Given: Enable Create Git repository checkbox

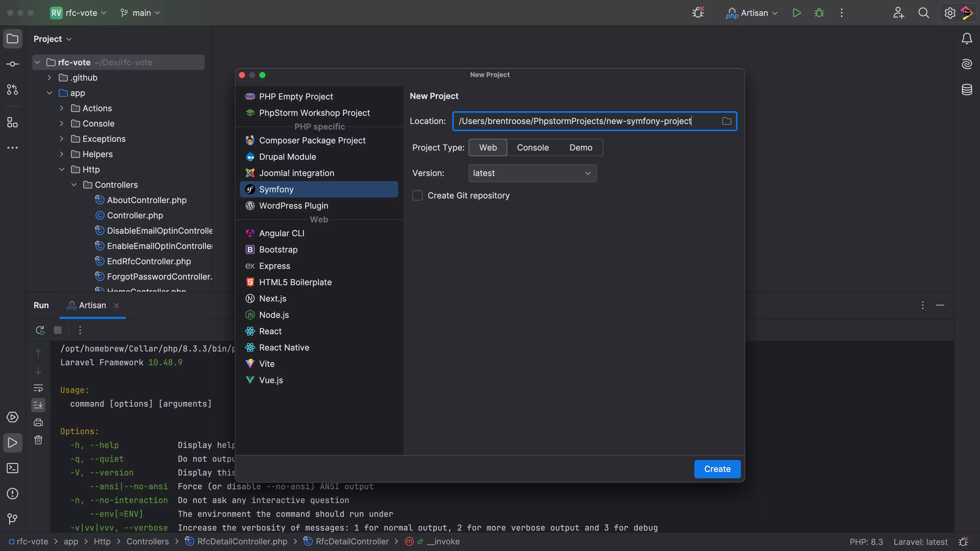Looking at the screenshot, I should click(x=417, y=195).
